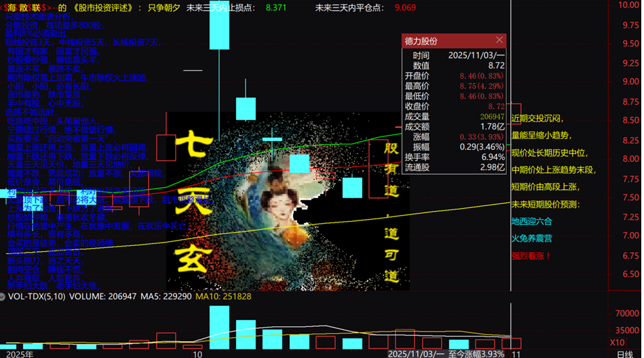644x358 pixels.
Task: Select the 收盘价 8.72 row
Action: pos(454,106)
